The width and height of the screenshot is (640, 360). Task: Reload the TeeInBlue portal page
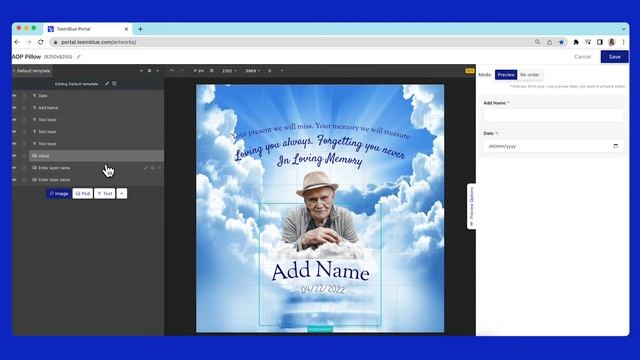(x=40, y=42)
